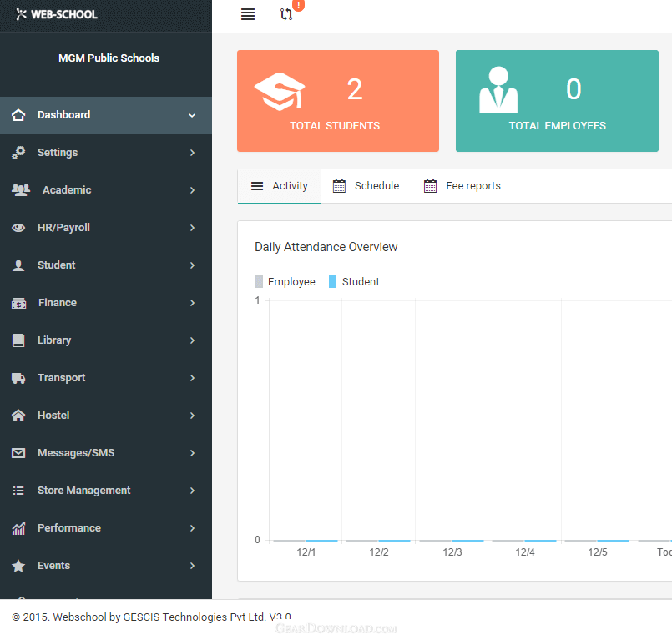Click the graduation cap Total Students icon
The width and height of the screenshot is (672, 635).
click(280, 91)
